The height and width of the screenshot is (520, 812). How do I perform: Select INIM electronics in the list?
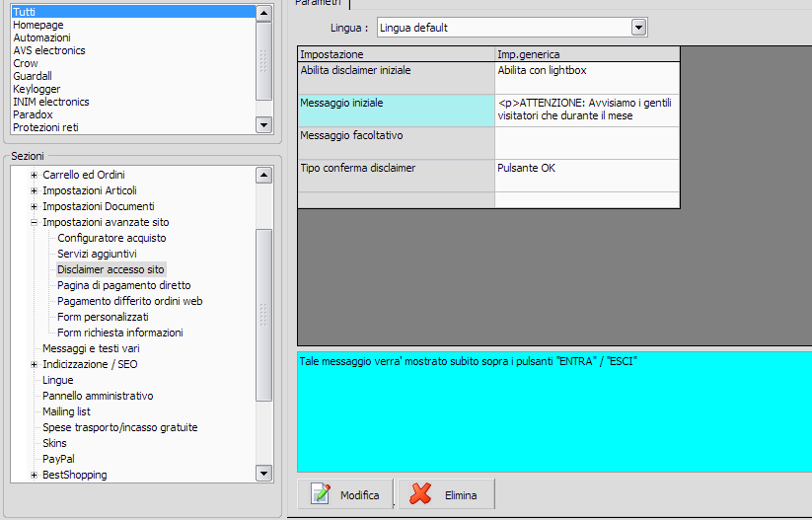tap(133, 102)
